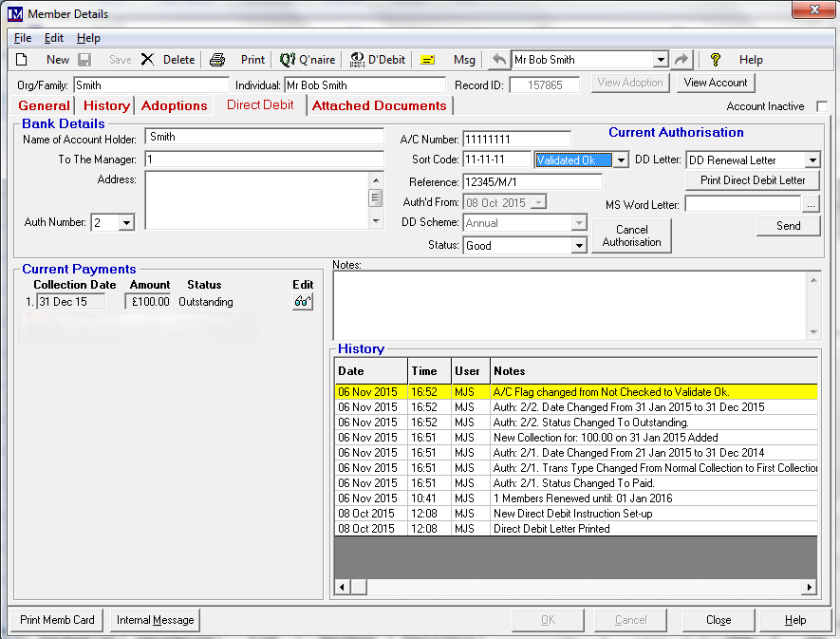
Task: Toggle the Account Inactive checkbox
Action: 822,107
